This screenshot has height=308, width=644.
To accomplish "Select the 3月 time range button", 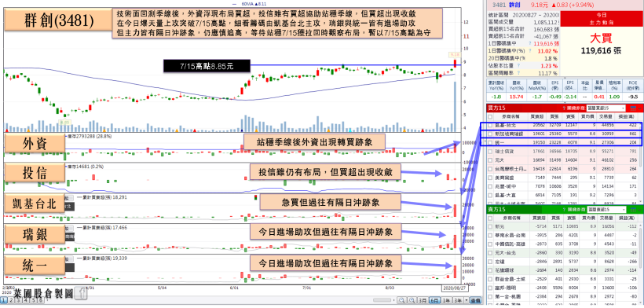I will [x=423, y=300].
